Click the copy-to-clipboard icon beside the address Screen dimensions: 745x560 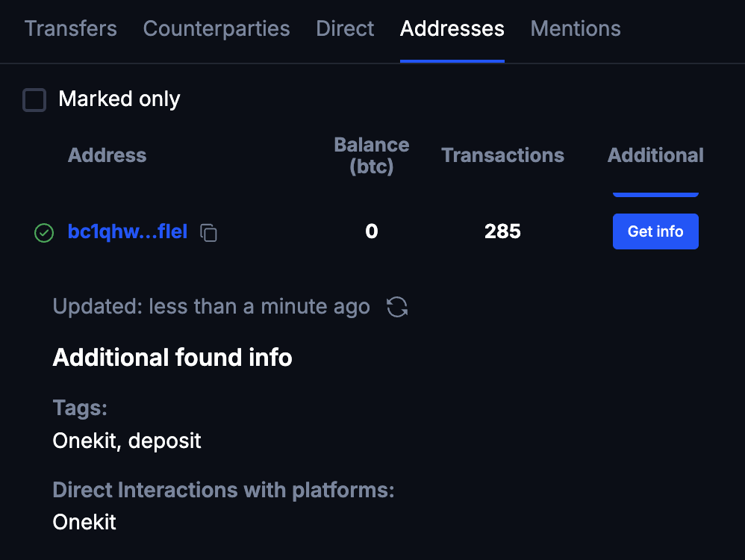[x=208, y=232]
